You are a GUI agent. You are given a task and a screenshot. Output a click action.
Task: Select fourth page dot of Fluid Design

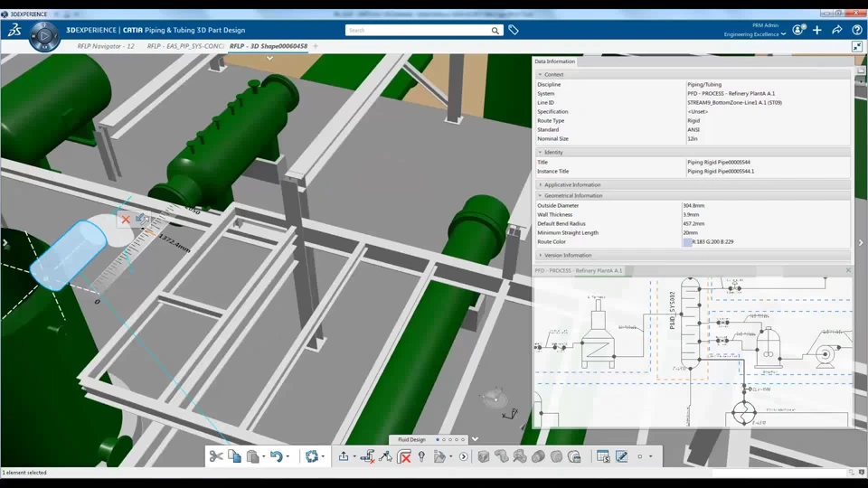tap(457, 439)
